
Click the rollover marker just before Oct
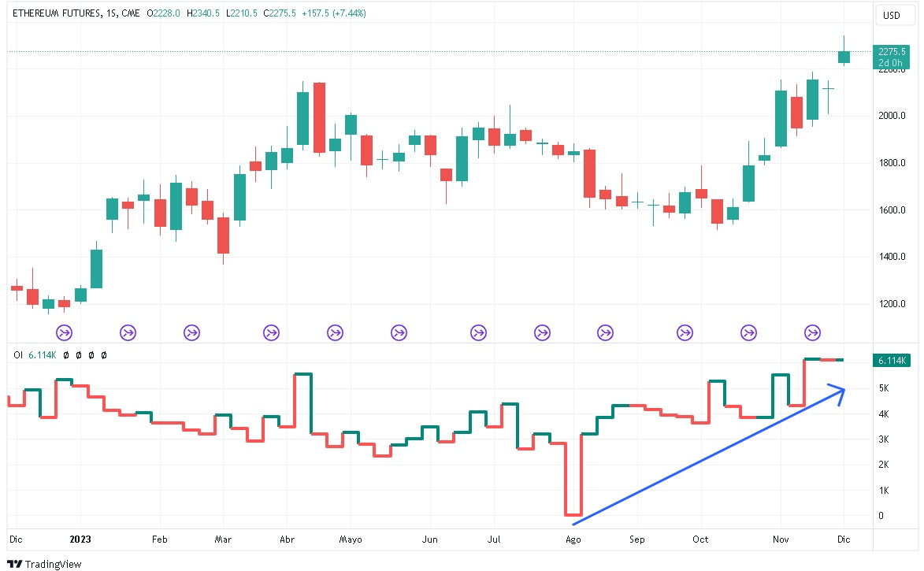point(685,332)
